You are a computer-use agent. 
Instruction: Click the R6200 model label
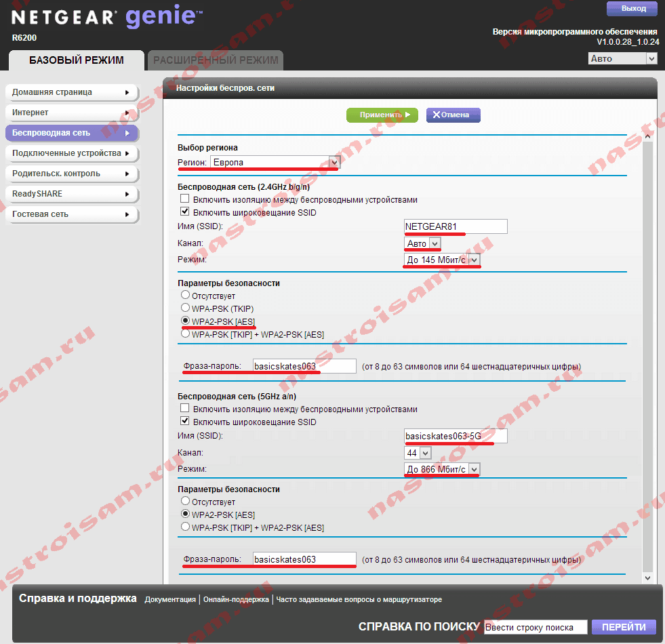[x=24, y=38]
